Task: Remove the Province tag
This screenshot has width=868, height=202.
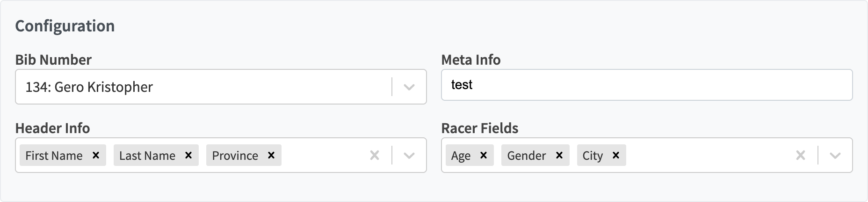Action: click(271, 155)
